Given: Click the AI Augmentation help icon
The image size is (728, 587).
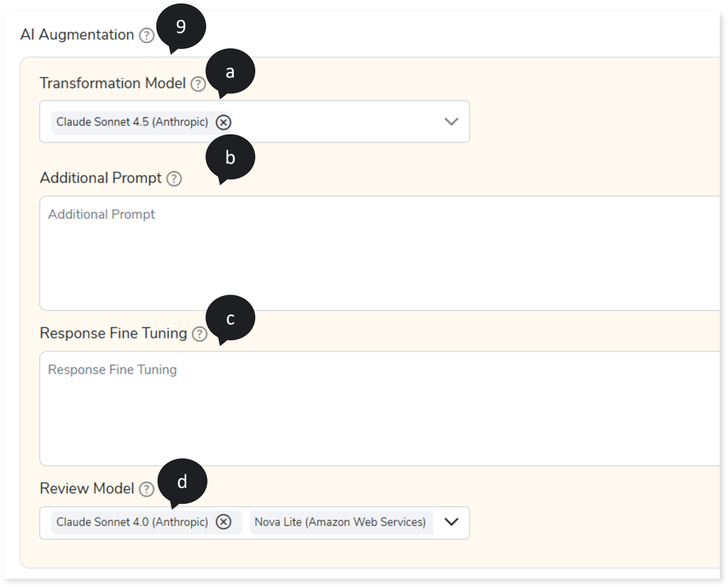Looking at the screenshot, I should click(146, 36).
